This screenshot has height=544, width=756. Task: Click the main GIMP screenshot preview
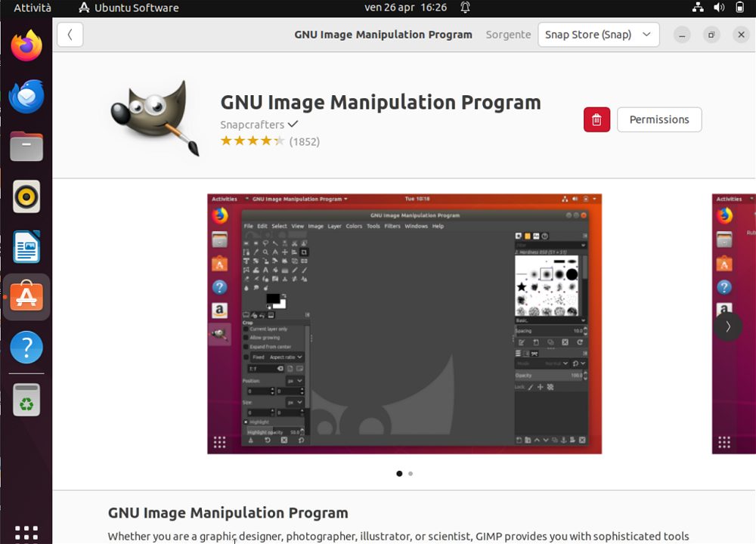pos(404,323)
